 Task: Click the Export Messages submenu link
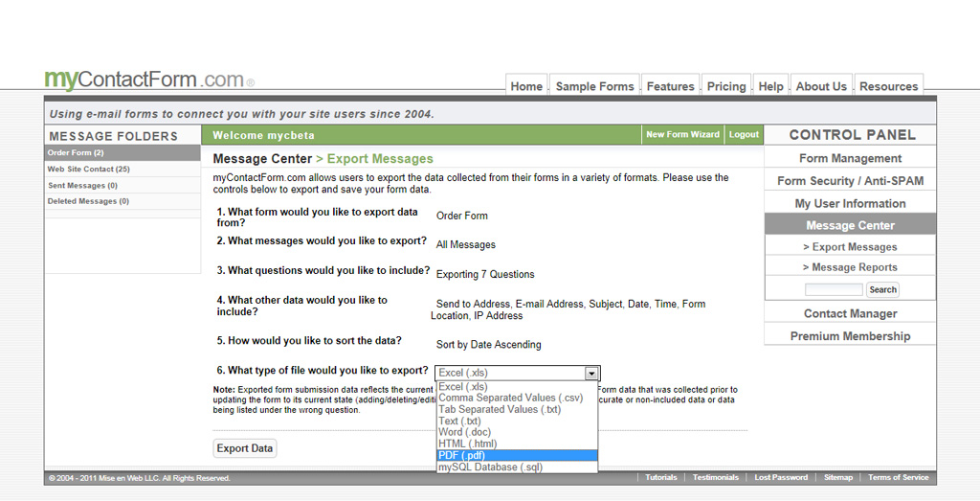click(850, 246)
